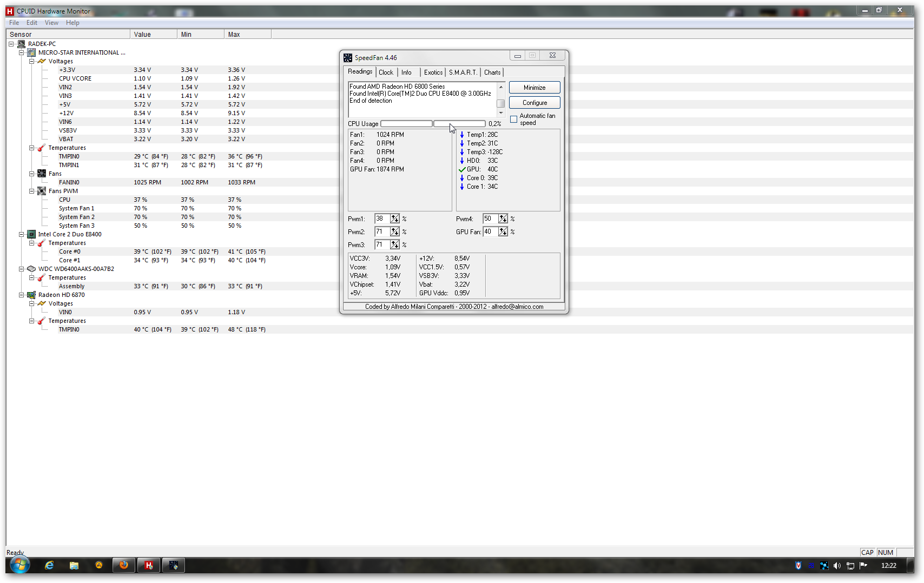Click the Radeon HD 6870 graphics card icon

[31, 295]
